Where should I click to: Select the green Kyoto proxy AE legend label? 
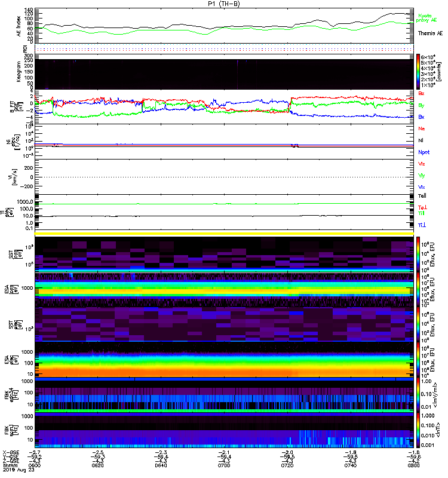(x=426, y=18)
